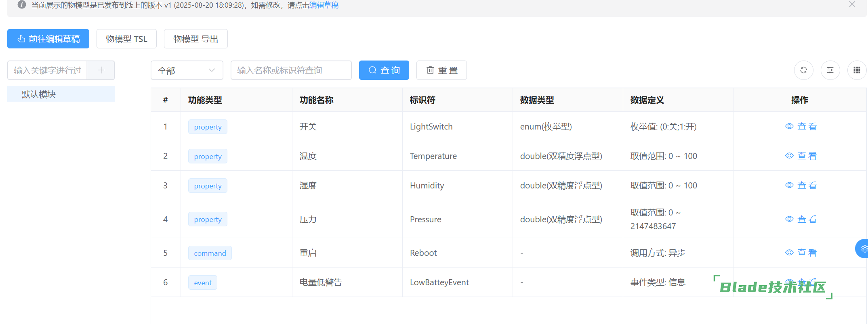Focus the name or identifier search field
Screen dimensions: 868x324
tap(291, 70)
